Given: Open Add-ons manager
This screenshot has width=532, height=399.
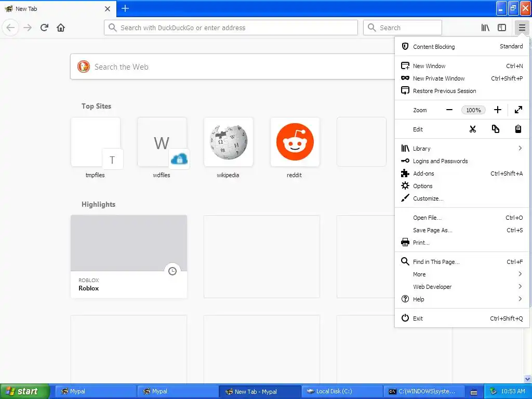Looking at the screenshot, I should click(x=462, y=174).
